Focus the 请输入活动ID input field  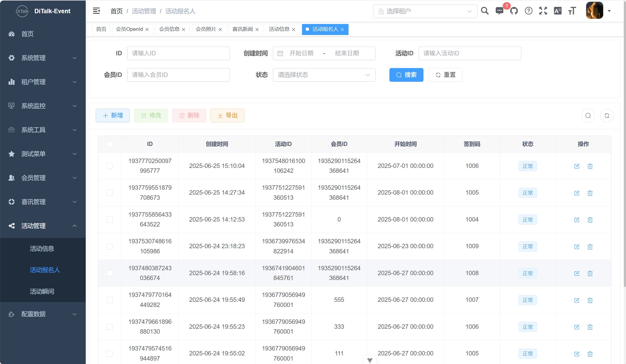(x=469, y=53)
